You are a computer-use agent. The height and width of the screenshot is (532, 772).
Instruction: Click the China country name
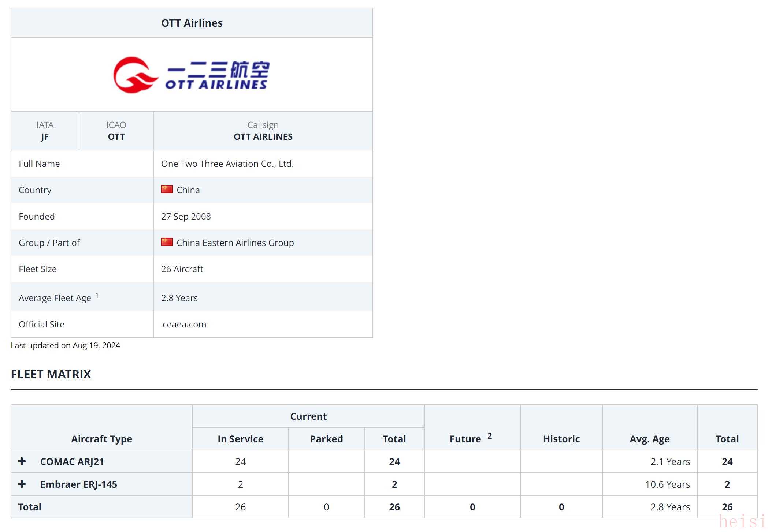pos(188,190)
